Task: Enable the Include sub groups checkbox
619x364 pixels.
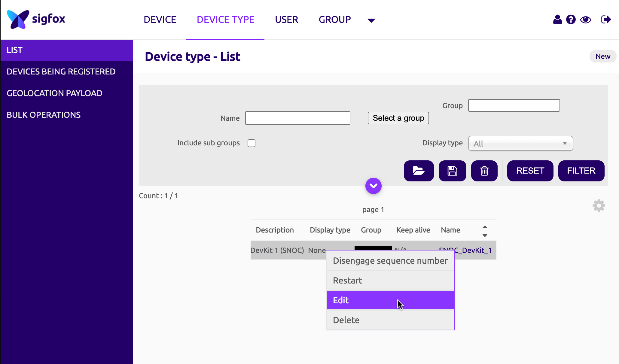Action: point(252,143)
